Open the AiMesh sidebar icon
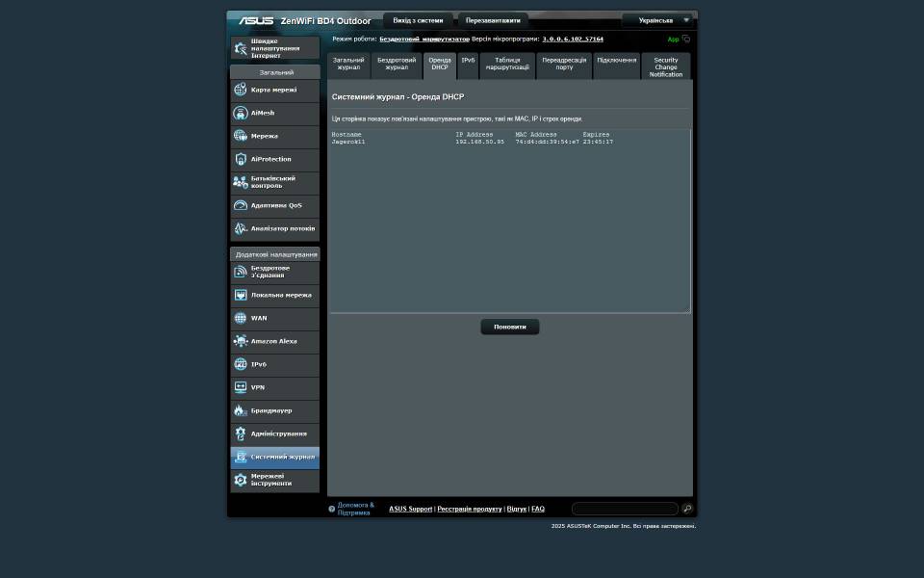This screenshot has height=578, width=924. click(241, 113)
